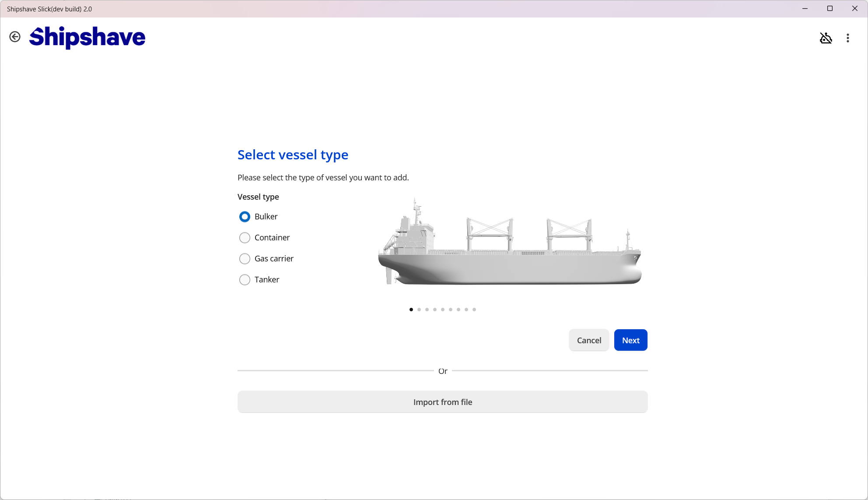The image size is (868, 500).
Task: Choose the Gas carrier option
Action: click(x=245, y=259)
